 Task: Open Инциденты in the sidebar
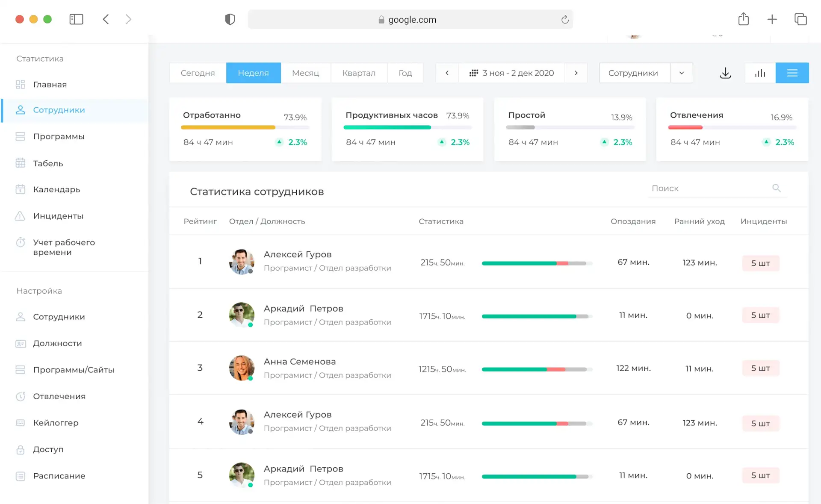(58, 216)
